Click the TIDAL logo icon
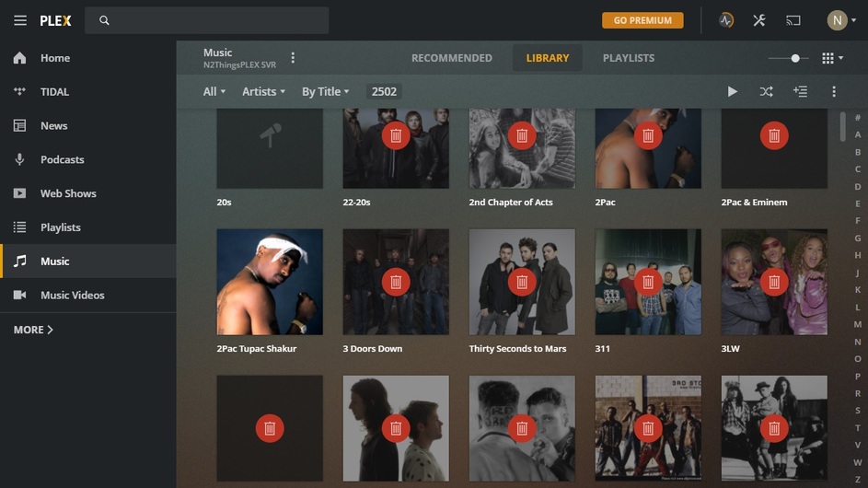 pyautogui.click(x=20, y=91)
